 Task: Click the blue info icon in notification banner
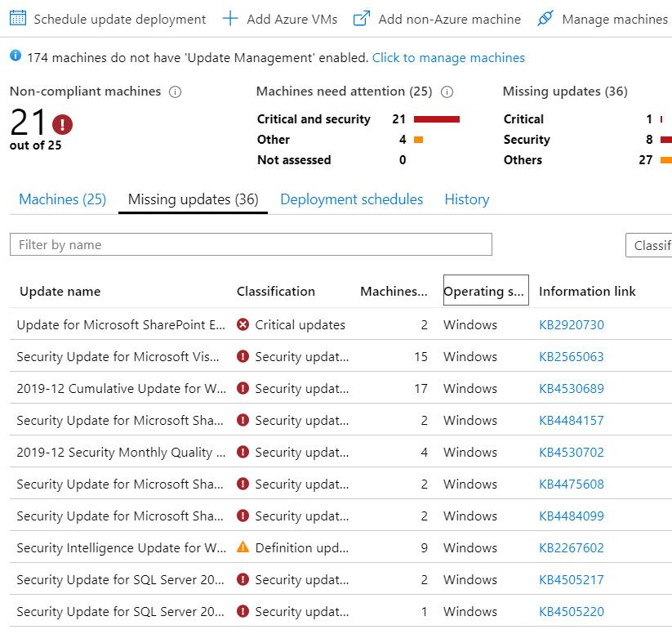[x=16, y=56]
